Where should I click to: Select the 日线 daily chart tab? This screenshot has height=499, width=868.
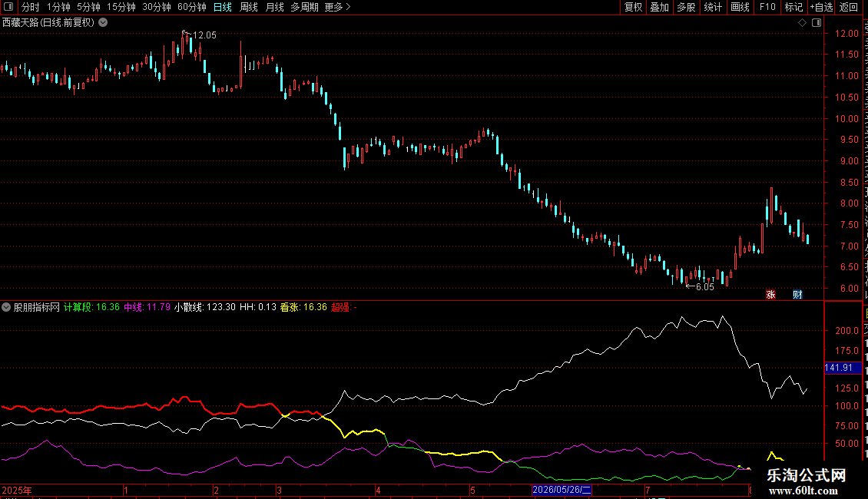(x=223, y=7)
